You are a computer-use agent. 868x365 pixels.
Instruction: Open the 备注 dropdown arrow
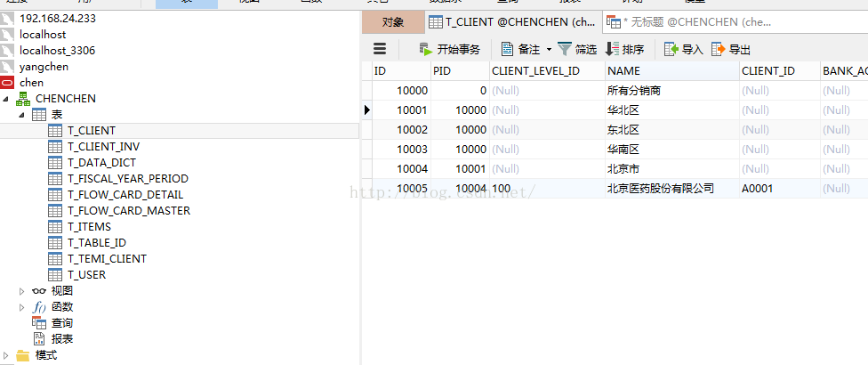pos(549,49)
